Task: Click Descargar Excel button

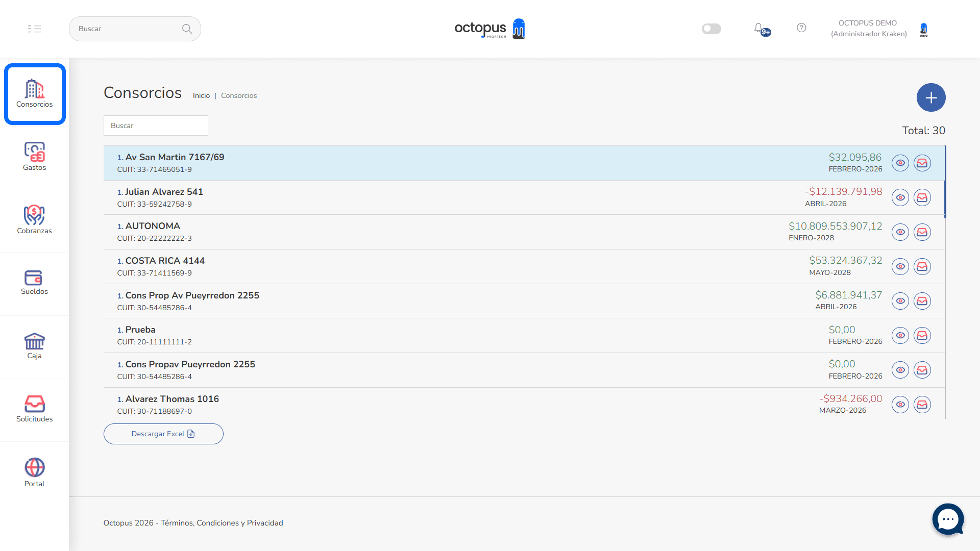Action: pos(163,434)
